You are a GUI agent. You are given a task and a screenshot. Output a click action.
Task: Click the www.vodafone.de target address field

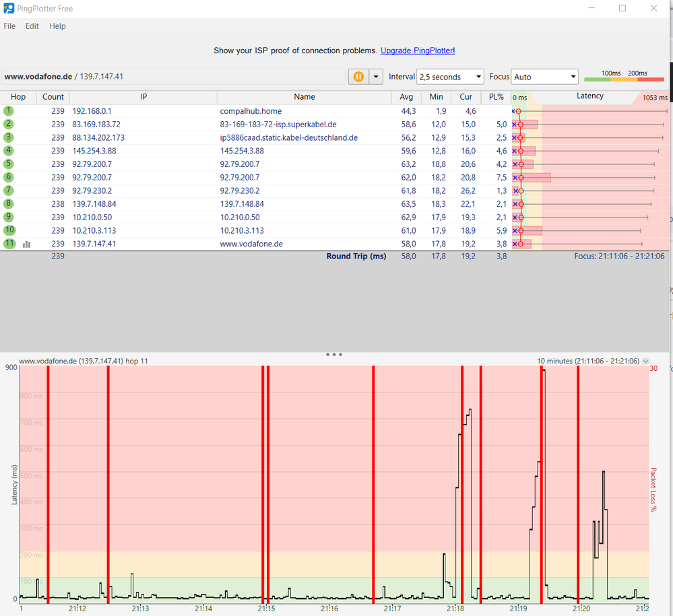click(x=174, y=77)
